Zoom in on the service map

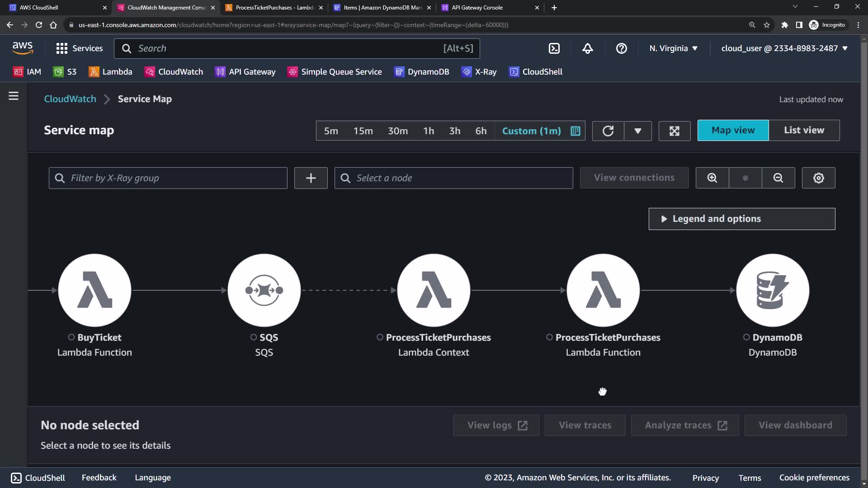(712, 178)
